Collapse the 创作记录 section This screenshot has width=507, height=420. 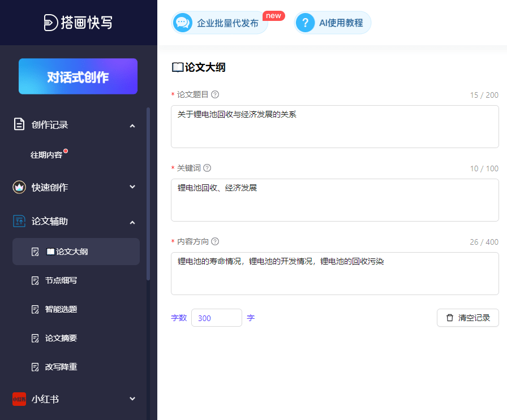[x=132, y=125]
